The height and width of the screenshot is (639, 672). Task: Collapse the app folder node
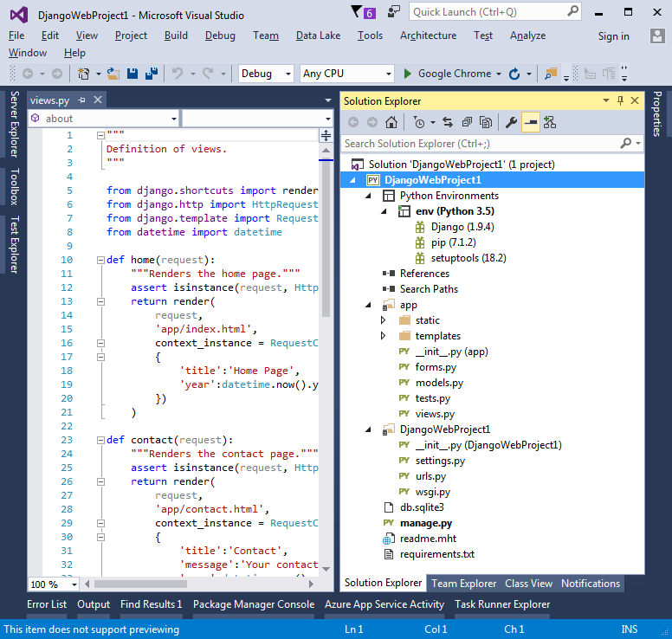[368, 305]
